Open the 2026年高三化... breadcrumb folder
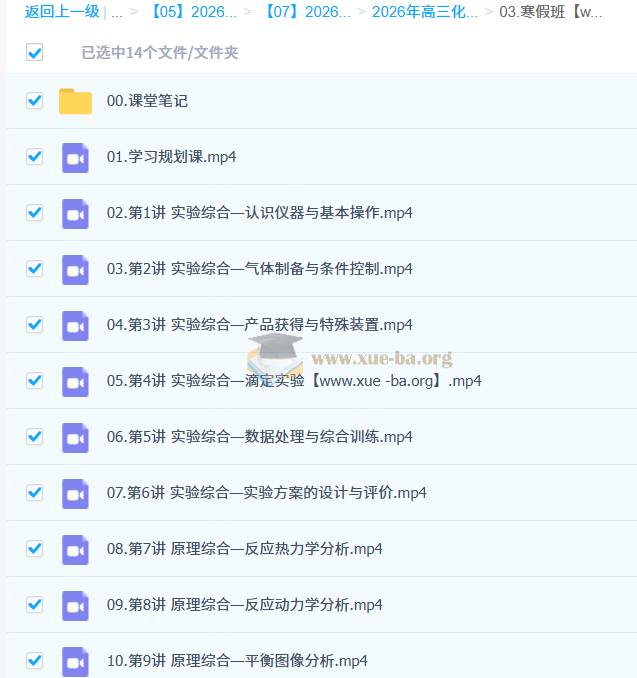 pos(425,13)
